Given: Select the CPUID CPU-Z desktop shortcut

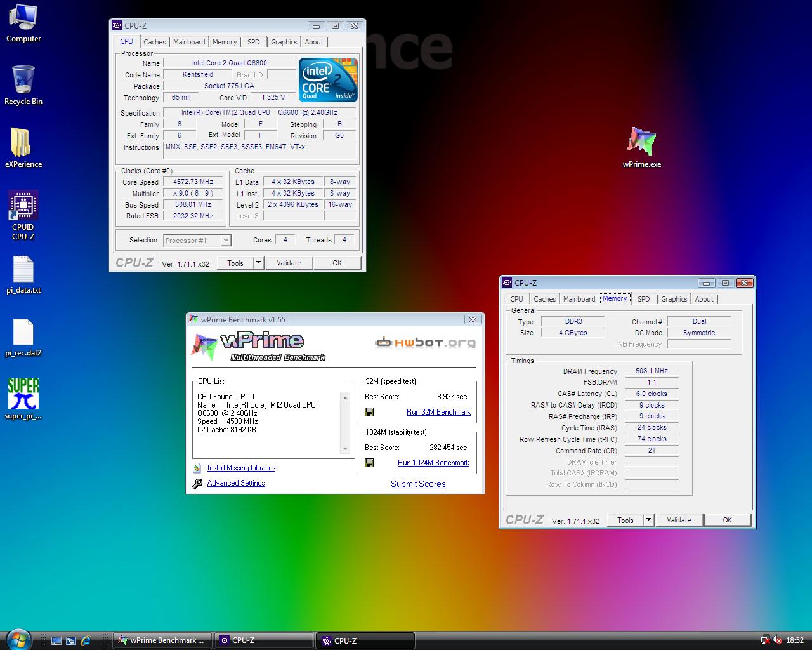Looking at the screenshot, I should pos(23,216).
